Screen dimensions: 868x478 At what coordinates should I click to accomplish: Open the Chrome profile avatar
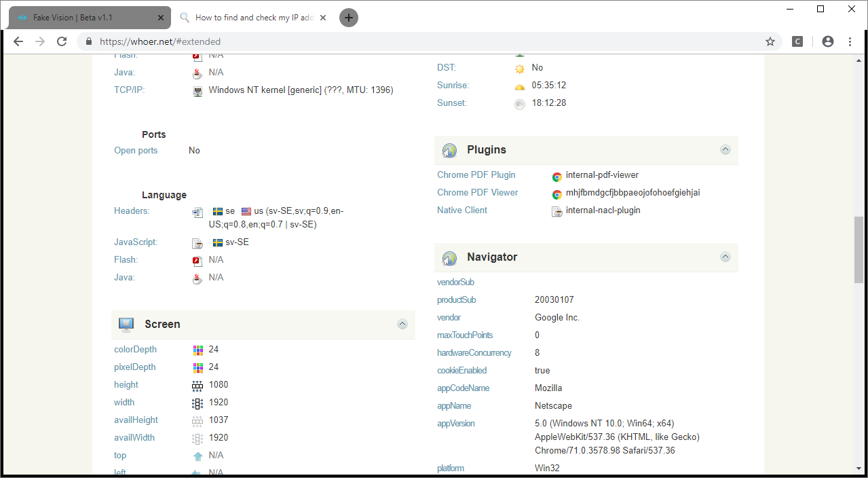[827, 41]
